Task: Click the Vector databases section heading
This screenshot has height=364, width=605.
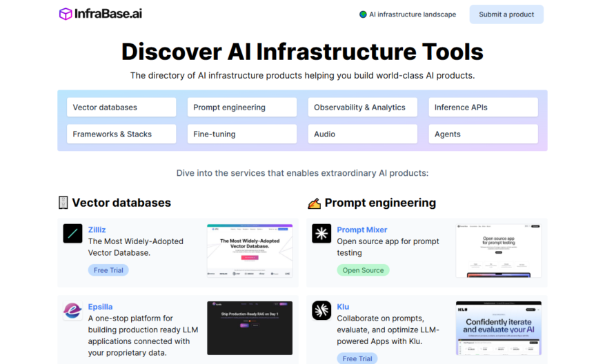Action: 121,203
